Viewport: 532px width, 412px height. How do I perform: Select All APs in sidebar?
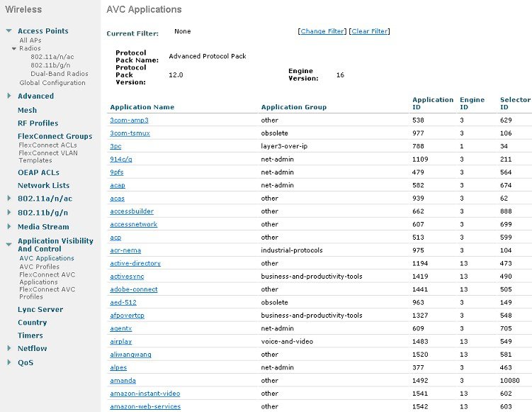click(30, 40)
